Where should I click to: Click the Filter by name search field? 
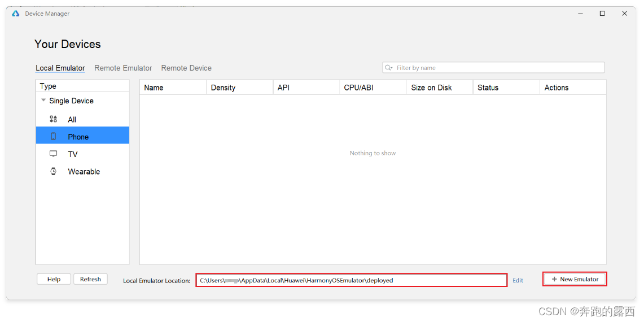click(493, 67)
